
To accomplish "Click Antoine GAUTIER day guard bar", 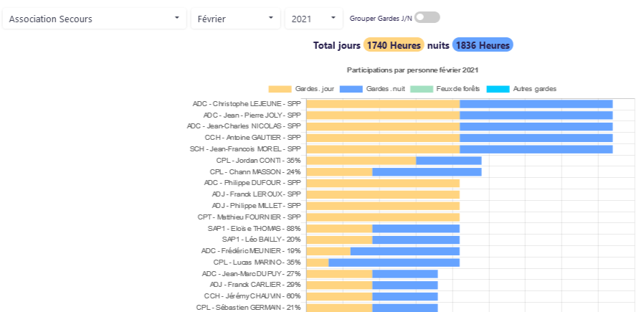I will [x=382, y=138].
